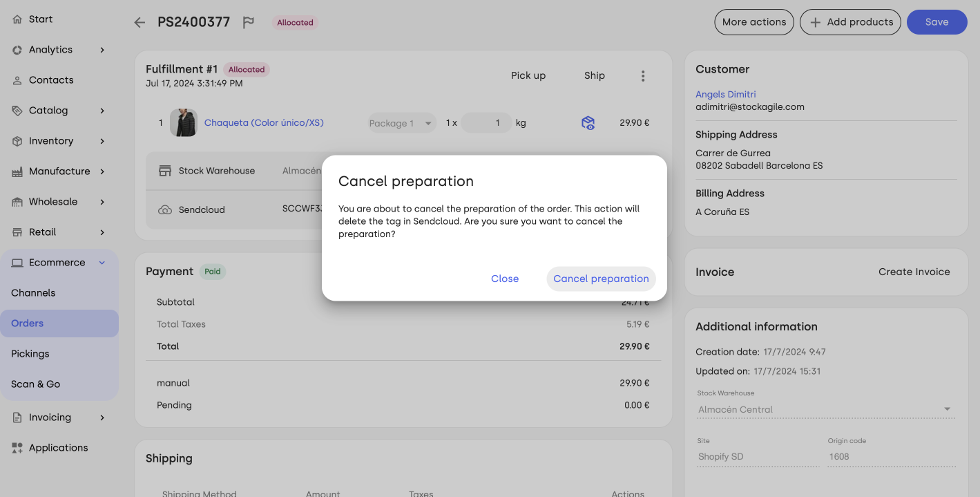Click the Allocated badge beside Fulfillment #1
This screenshot has width=980, height=497.
click(247, 69)
